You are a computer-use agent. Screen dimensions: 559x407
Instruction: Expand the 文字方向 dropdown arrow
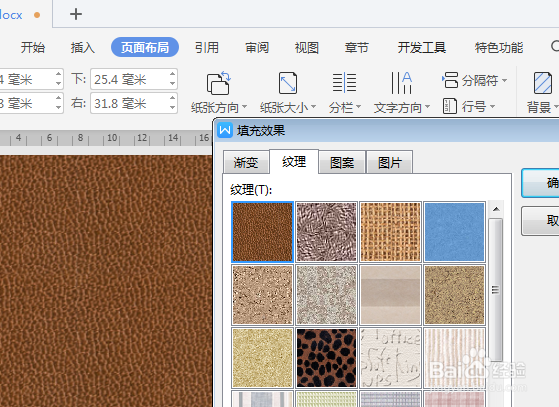point(427,107)
